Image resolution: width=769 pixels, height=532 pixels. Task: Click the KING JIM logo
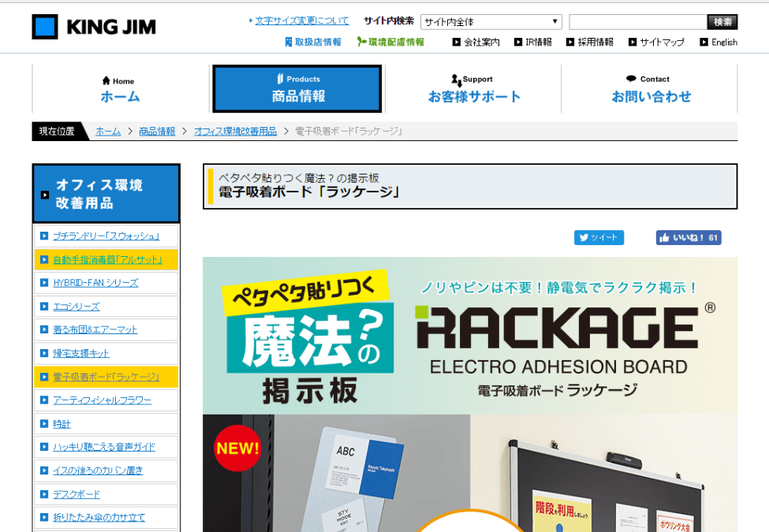tap(94, 27)
